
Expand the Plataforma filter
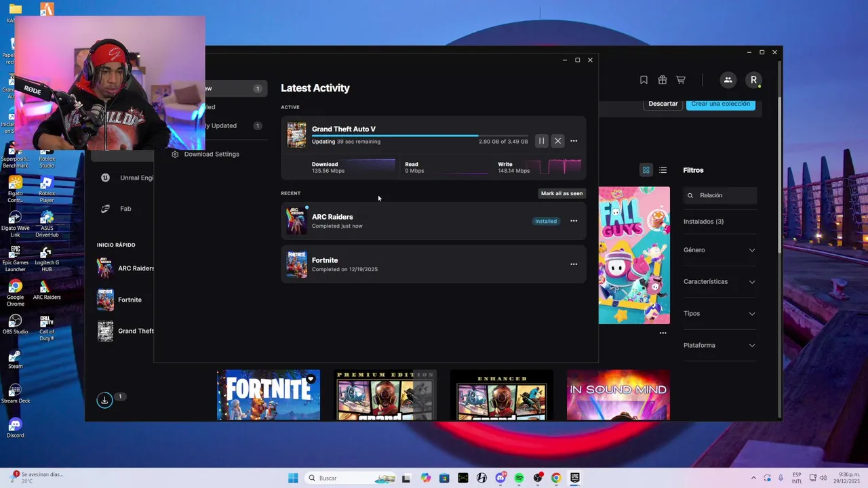pos(719,346)
